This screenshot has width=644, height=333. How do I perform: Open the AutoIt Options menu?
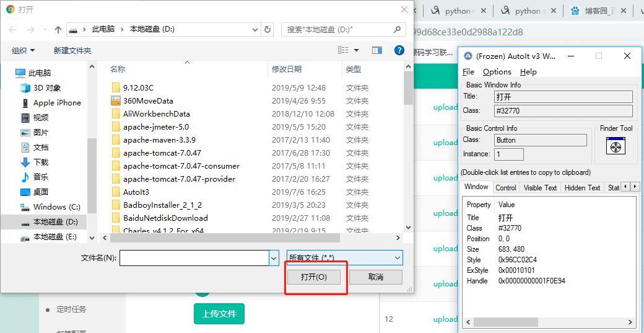[x=497, y=71]
